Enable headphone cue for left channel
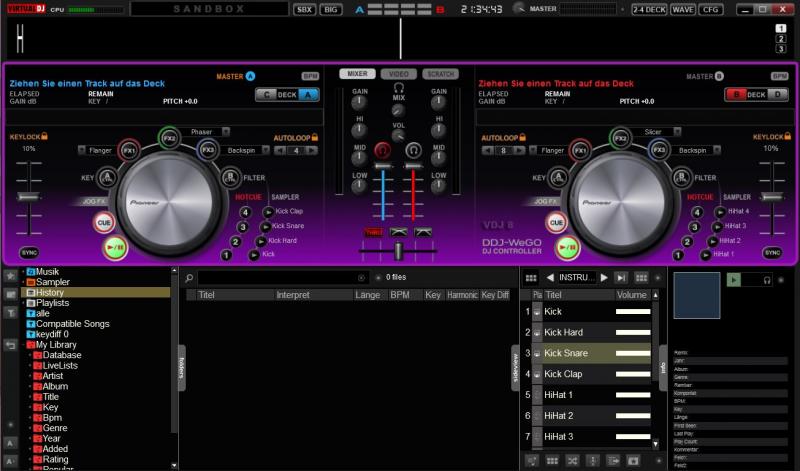This screenshot has height=471, width=800. (383, 150)
